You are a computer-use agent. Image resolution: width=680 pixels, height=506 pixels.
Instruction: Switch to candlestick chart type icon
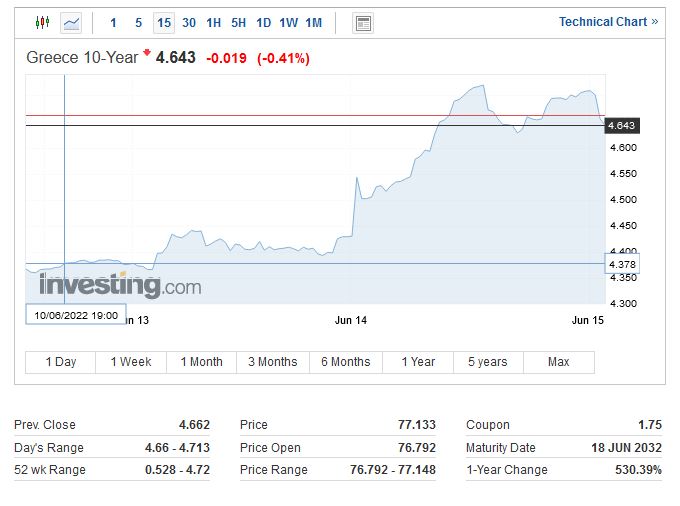click(42, 22)
